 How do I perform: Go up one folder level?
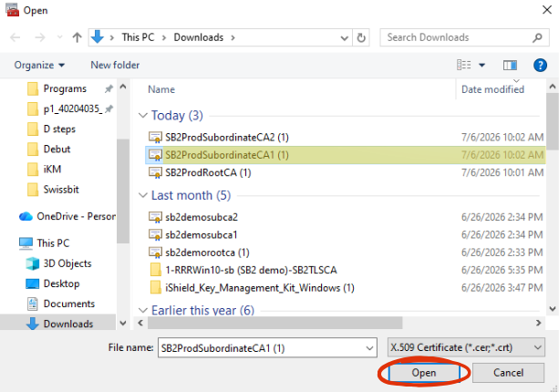(77, 37)
